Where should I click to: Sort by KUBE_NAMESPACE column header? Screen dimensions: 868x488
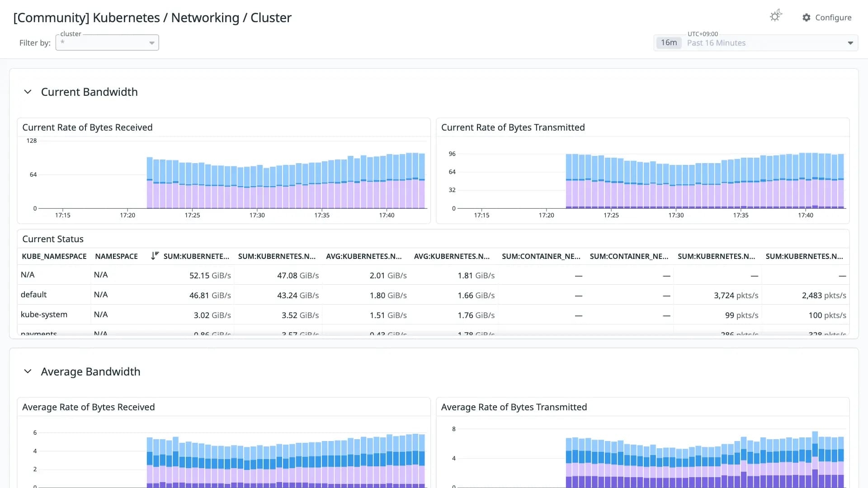54,256
